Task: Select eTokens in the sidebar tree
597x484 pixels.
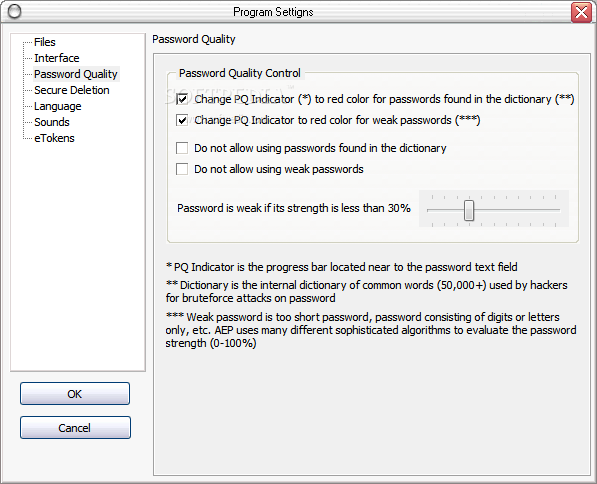Action: tap(54, 138)
